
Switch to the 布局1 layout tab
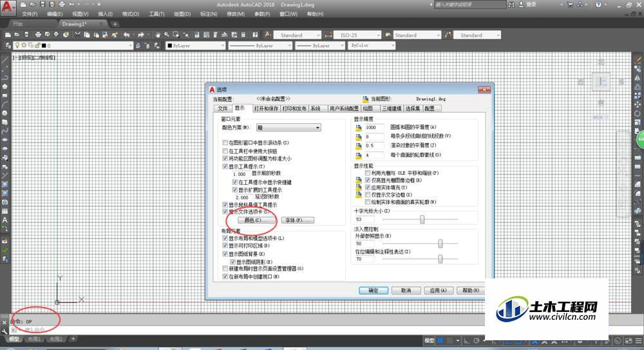(34, 339)
